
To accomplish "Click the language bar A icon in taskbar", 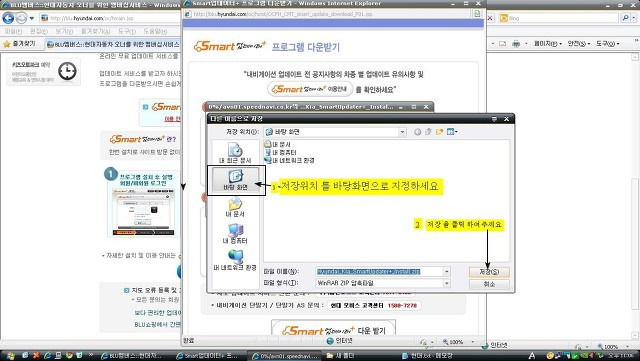I will click(532, 356).
